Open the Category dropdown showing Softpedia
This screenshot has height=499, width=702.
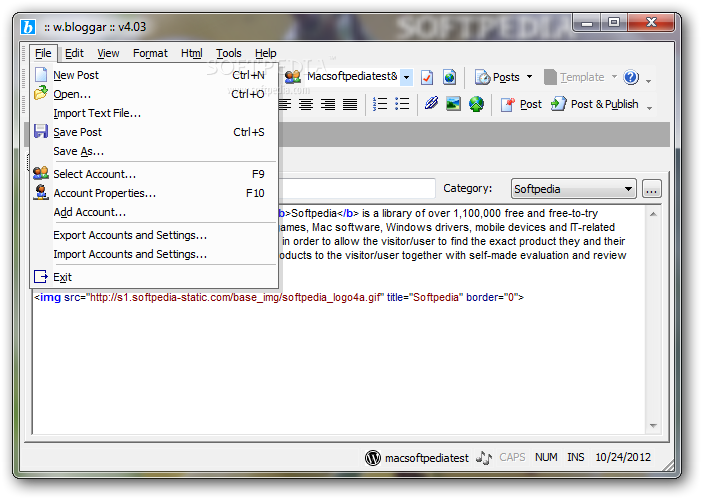[574, 189]
